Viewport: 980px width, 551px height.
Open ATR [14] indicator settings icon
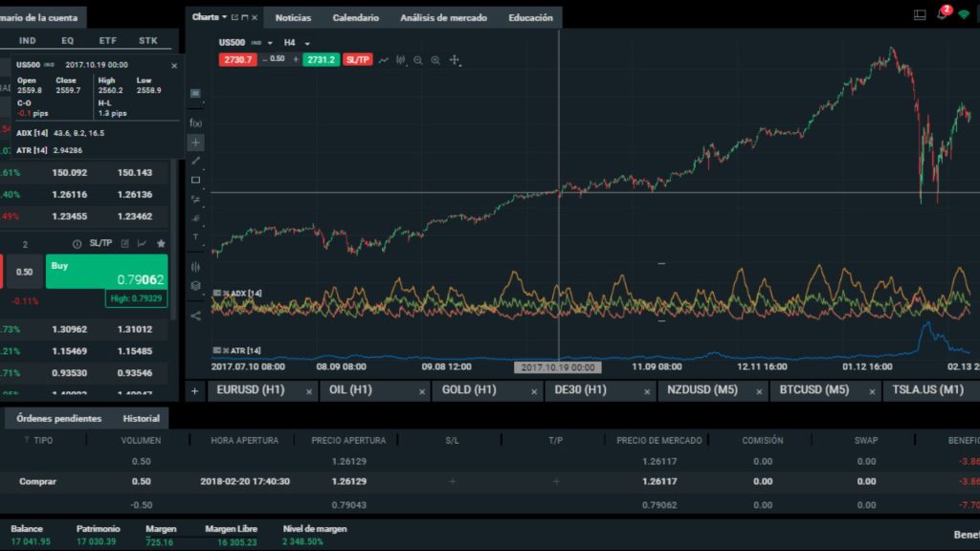(217, 350)
